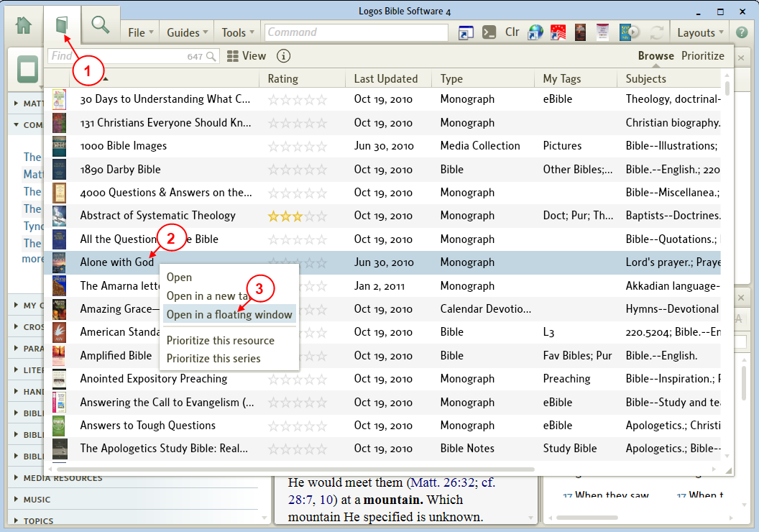Screen dimensions: 759x532
Task: Click the View grid icon in library
Action: [232, 56]
